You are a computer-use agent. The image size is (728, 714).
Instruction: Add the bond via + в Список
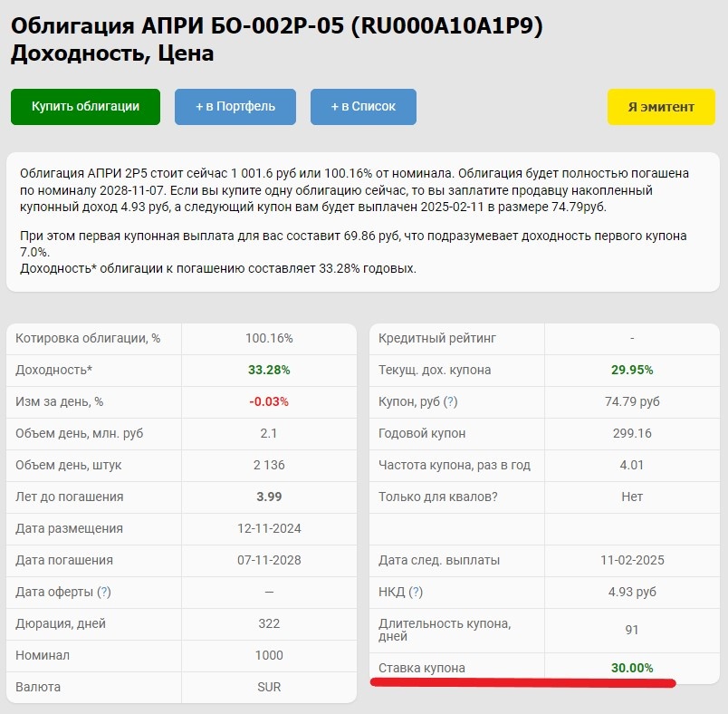click(363, 107)
